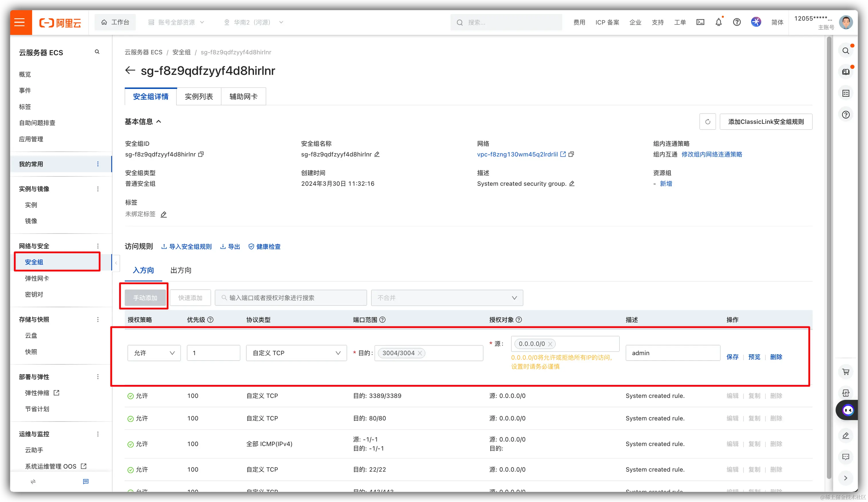Screen dimensions: 868x502
Task: Click 保存 to save the new rule
Action: click(732, 357)
